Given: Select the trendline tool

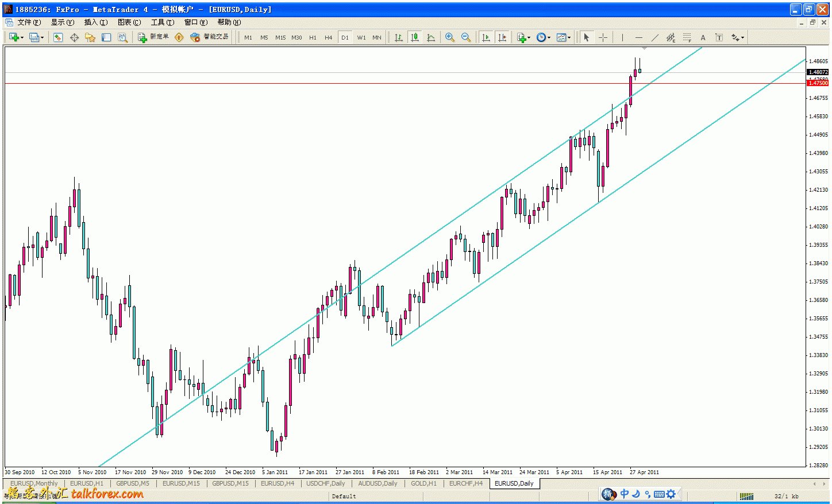Looking at the screenshot, I should 654,37.
